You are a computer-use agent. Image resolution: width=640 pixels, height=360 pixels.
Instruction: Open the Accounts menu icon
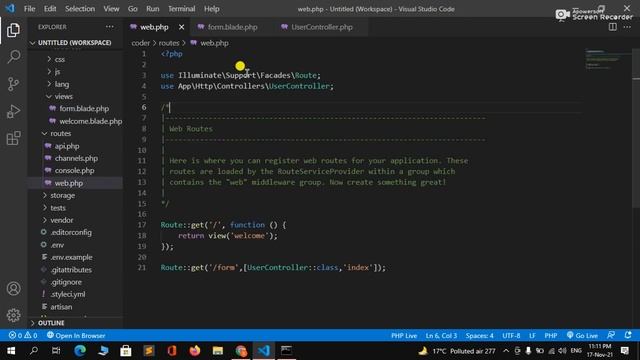pyautogui.click(x=13, y=289)
